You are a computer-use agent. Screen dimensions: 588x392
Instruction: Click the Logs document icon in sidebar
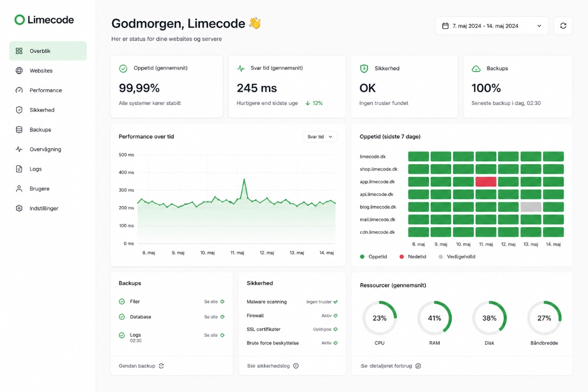click(19, 169)
